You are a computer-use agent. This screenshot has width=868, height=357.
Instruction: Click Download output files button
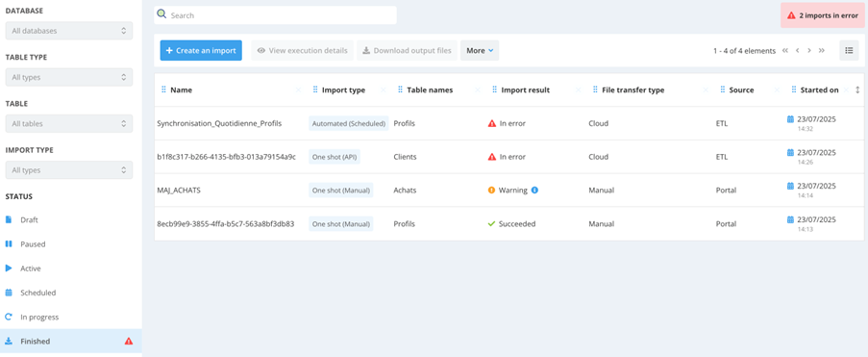coord(407,50)
